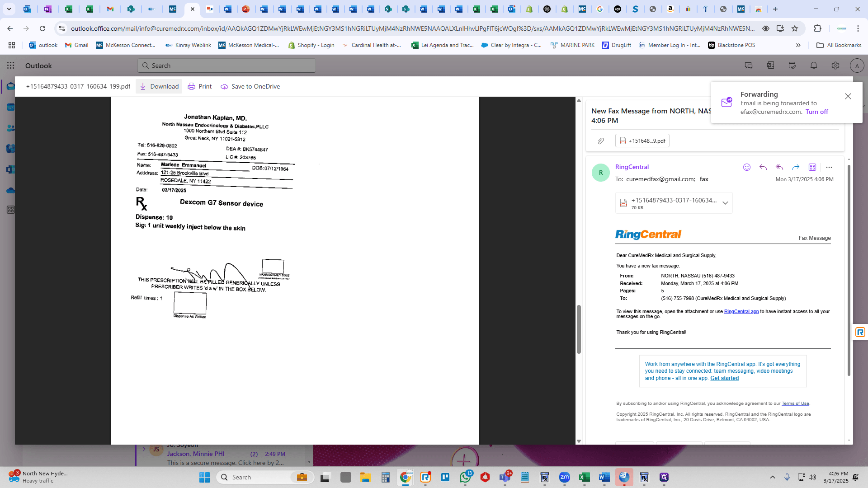Open the Gmail bookmark
The image size is (868, 488).
click(77, 45)
